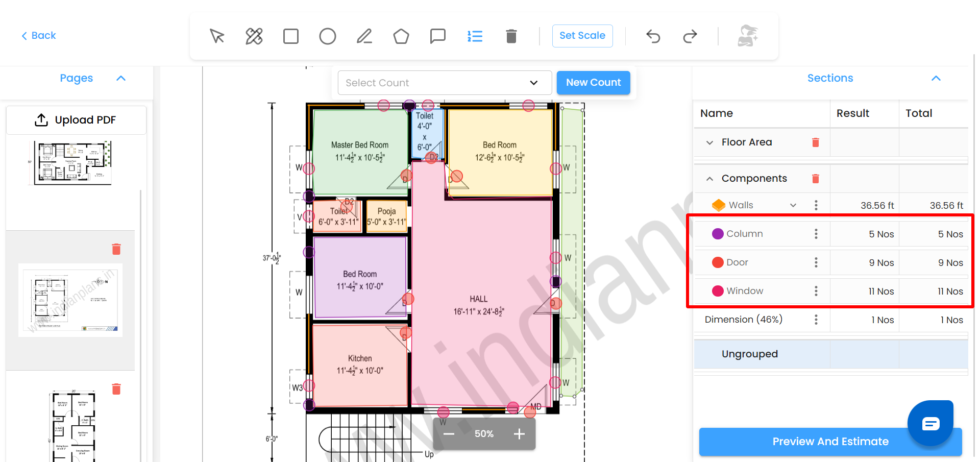
Task: Click the Pooja room label
Action: point(387,211)
